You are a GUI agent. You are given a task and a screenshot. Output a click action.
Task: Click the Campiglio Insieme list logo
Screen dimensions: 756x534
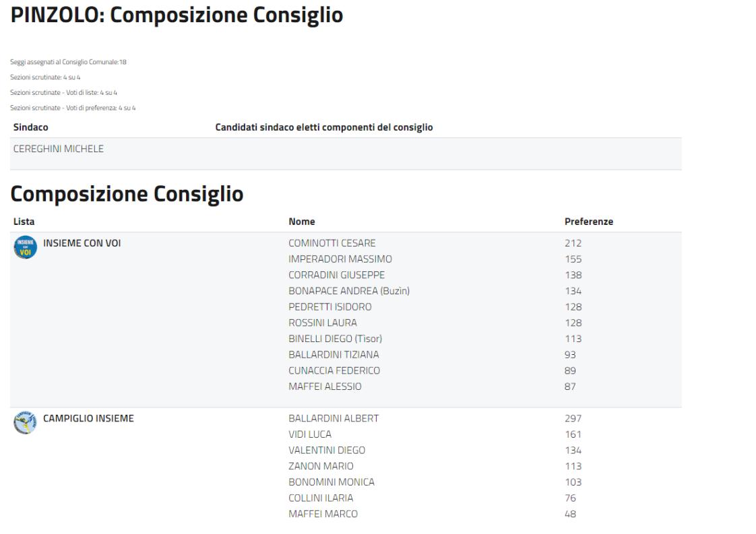24,422
